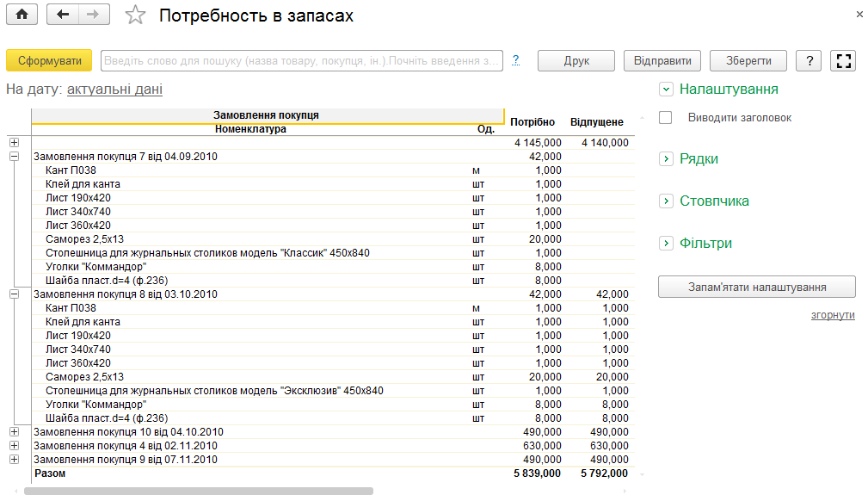Click the Потрібно column header

pyautogui.click(x=532, y=122)
